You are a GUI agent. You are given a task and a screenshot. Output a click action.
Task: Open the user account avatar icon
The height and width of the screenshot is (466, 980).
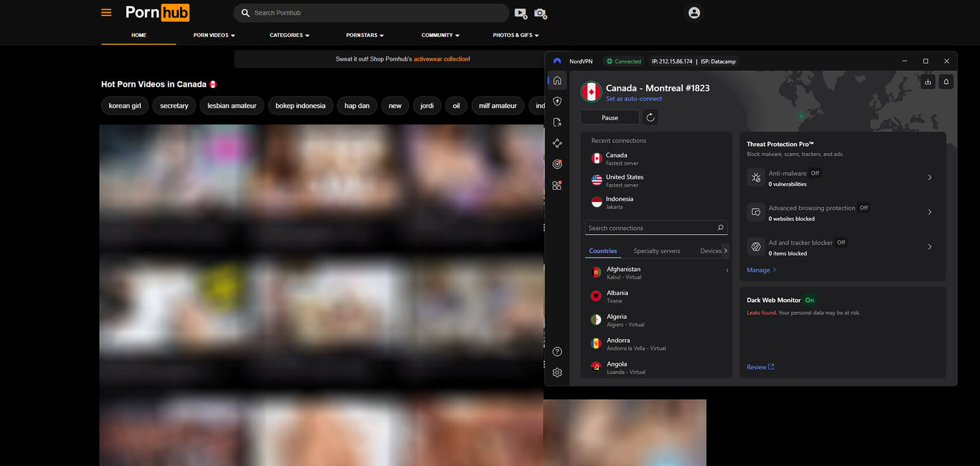point(694,13)
